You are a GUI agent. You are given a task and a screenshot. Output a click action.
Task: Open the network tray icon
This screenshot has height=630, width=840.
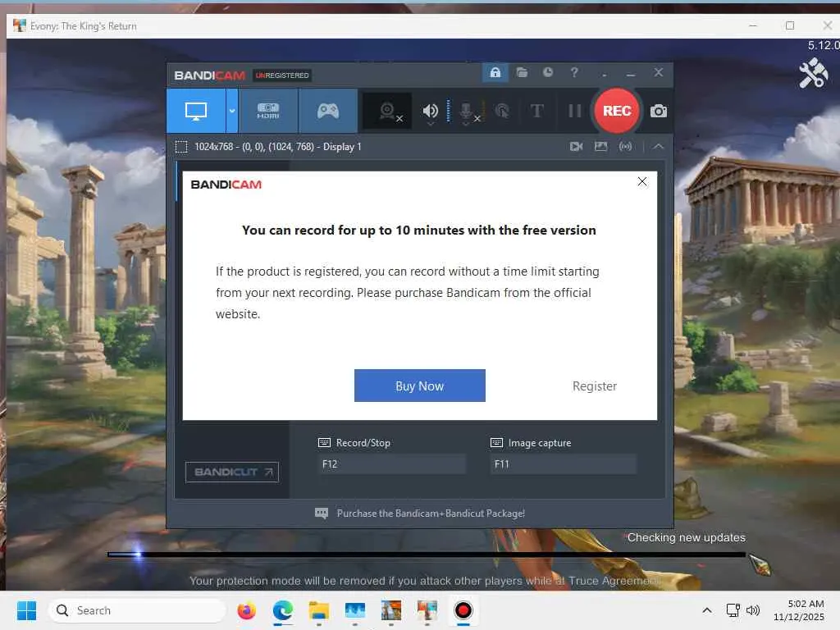[x=733, y=610]
